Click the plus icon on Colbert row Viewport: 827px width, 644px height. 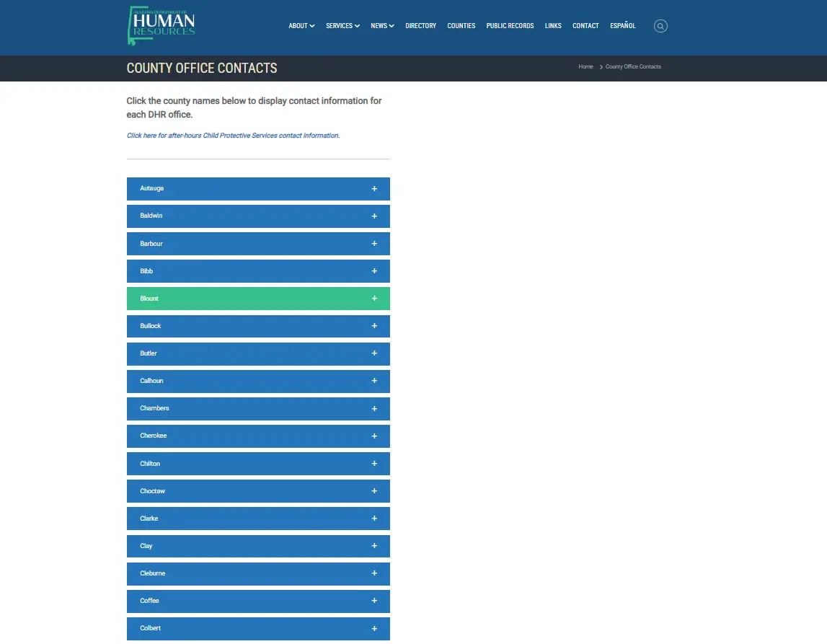(374, 629)
